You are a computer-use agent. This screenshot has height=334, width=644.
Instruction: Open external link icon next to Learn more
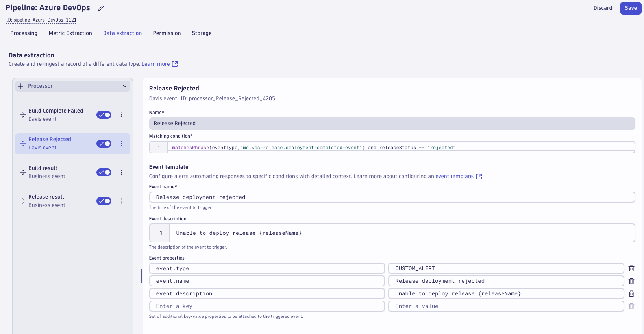tap(175, 64)
